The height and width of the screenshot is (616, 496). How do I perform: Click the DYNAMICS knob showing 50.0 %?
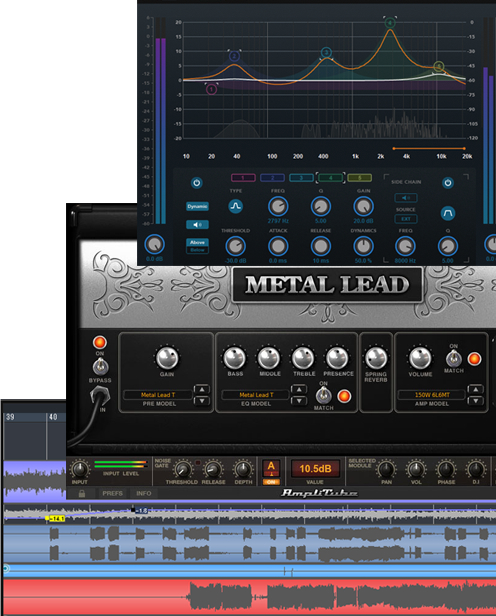coord(363,246)
